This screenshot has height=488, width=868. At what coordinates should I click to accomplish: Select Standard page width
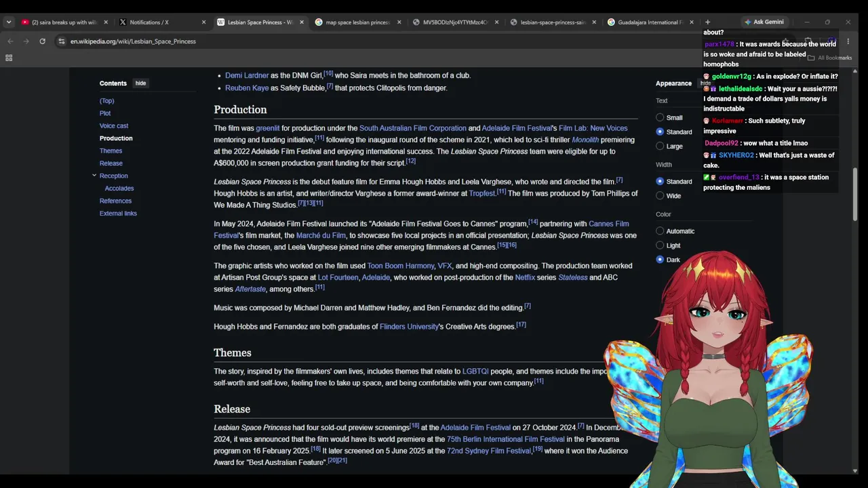(660, 182)
